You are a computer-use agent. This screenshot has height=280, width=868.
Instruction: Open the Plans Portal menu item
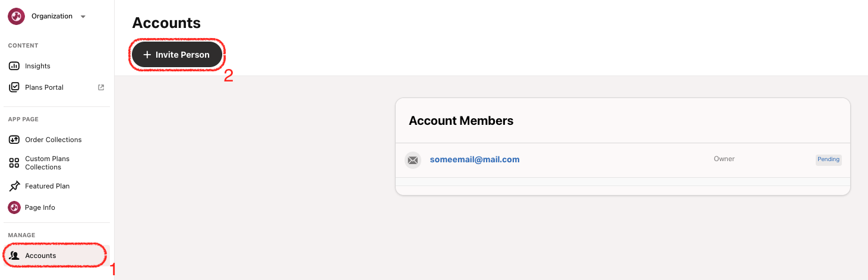click(44, 87)
